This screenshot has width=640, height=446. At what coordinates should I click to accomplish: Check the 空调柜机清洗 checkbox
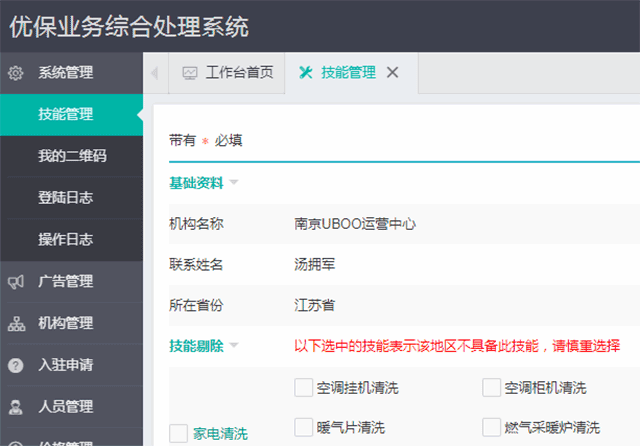tap(491, 387)
